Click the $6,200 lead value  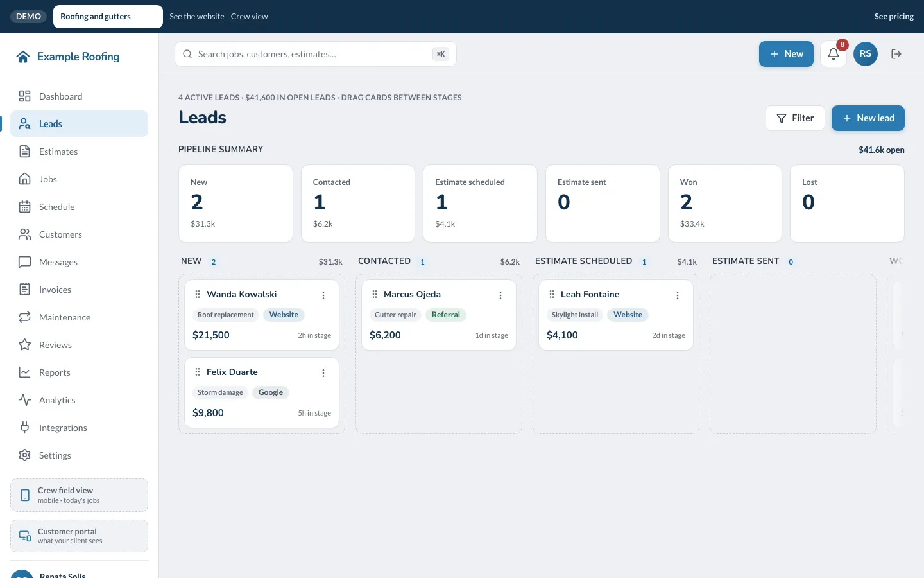(x=385, y=335)
